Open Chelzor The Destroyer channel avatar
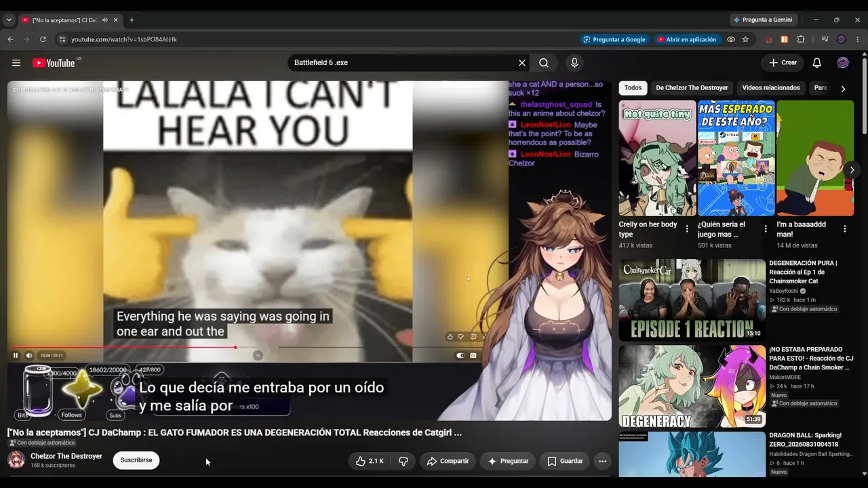The height and width of the screenshot is (488, 868). point(16,460)
